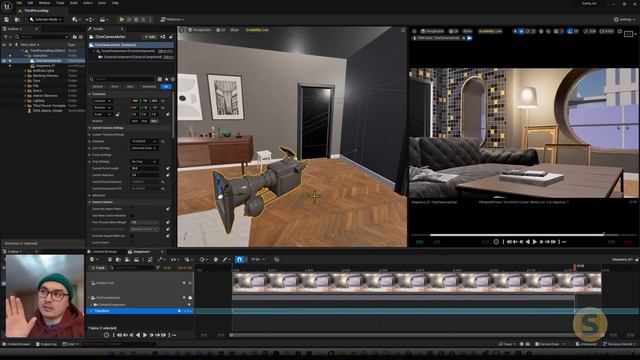Screen dimensions: 640x360
Task: Select the translate gizmo in right viewport
Action: click(x=521, y=31)
